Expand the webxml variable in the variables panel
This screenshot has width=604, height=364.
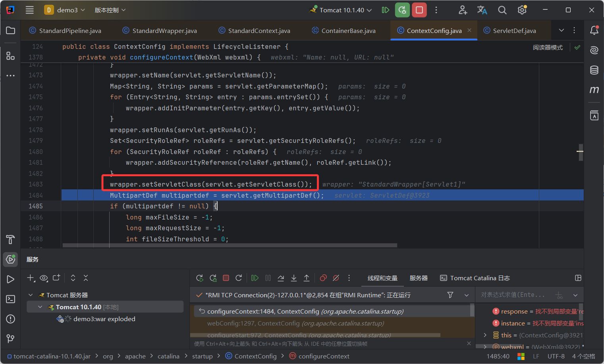(485, 347)
